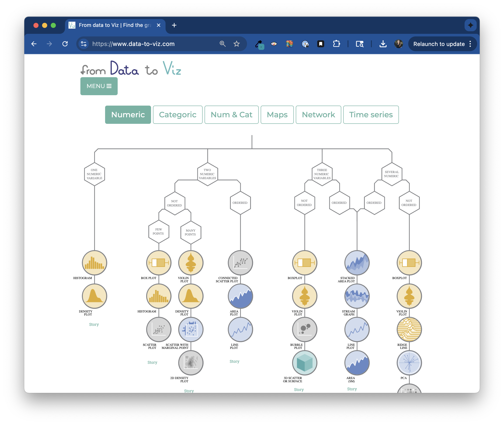Click the histogram icon under One Numeric Variable
504x425 pixels.
click(x=94, y=263)
